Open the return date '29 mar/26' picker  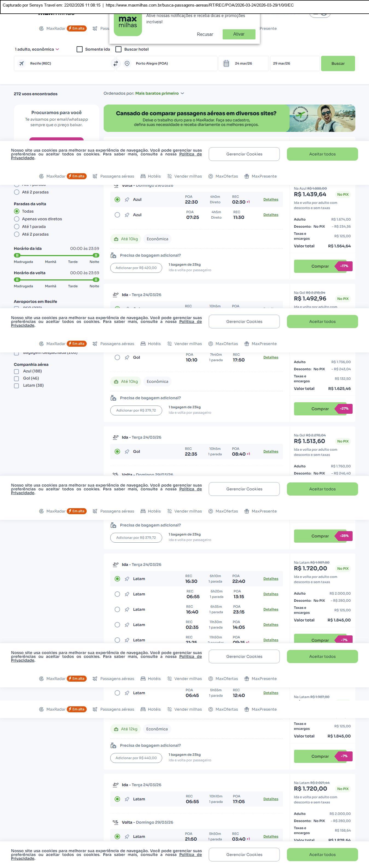[x=294, y=63]
